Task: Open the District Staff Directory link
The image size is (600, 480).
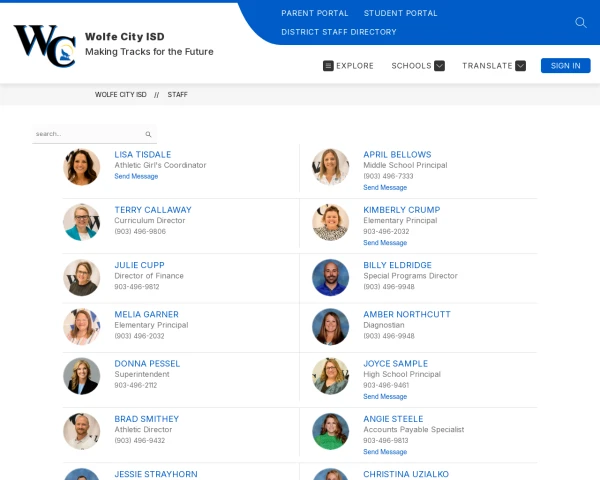Action: (338, 32)
